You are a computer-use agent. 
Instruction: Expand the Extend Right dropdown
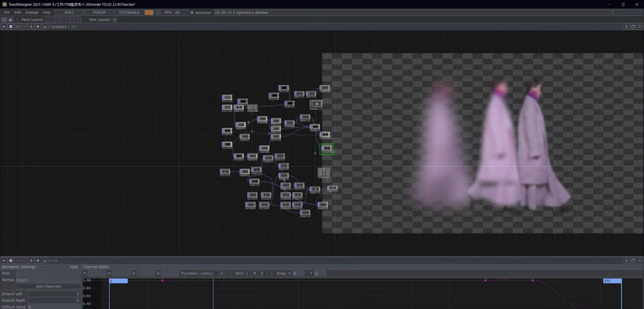point(78,300)
